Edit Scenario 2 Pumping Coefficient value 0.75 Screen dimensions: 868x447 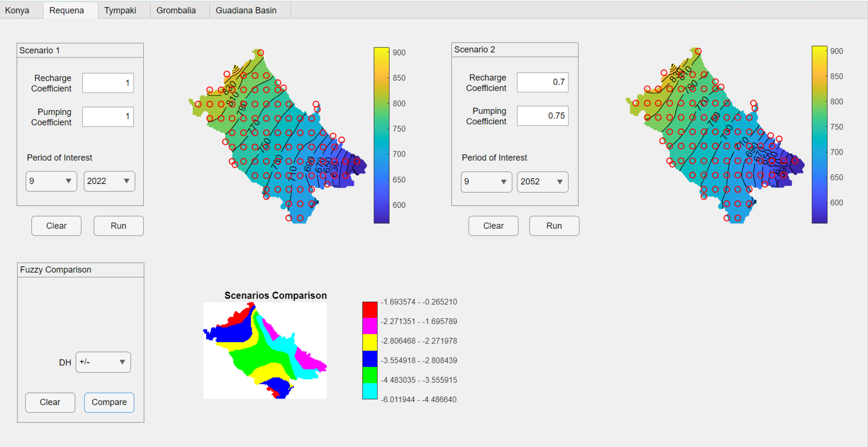click(x=542, y=116)
